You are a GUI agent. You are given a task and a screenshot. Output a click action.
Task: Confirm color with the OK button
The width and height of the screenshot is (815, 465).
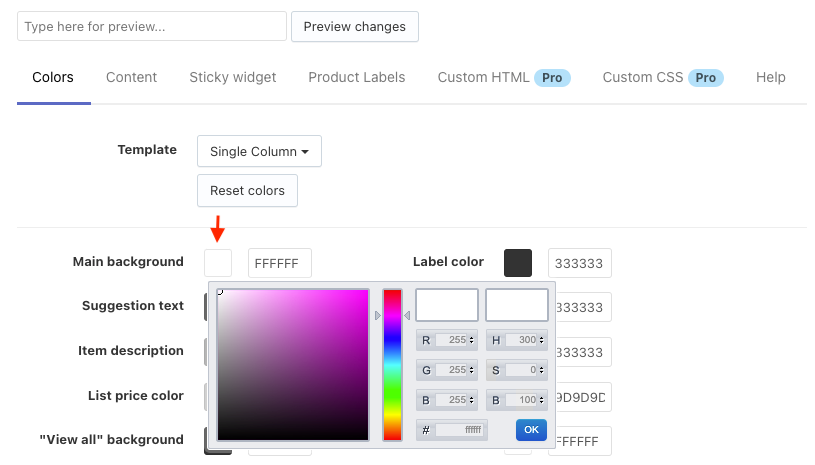click(x=531, y=430)
